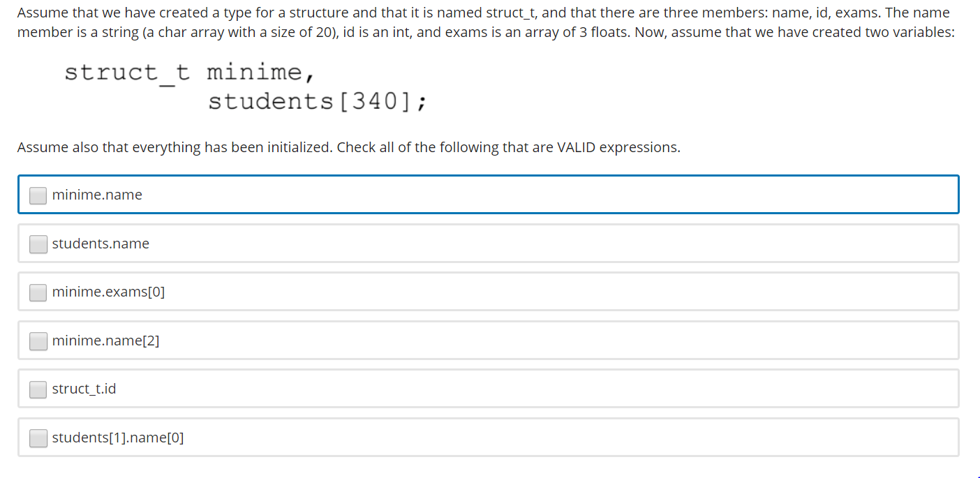This screenshot has height=478, width=980.
Task: Click the question instruction text
Action: click(349, 147)
